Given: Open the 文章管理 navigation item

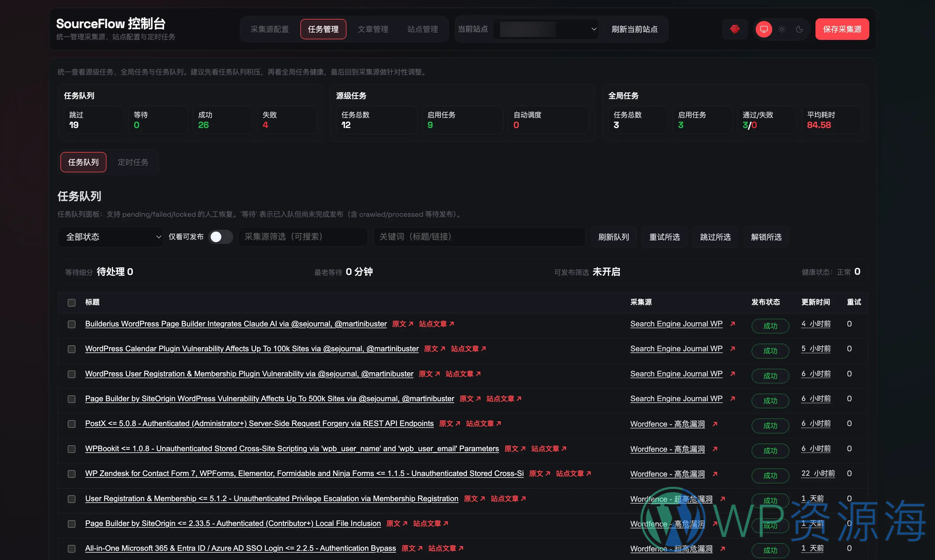Looking at the screenshot, I should [x=373, y=29].
